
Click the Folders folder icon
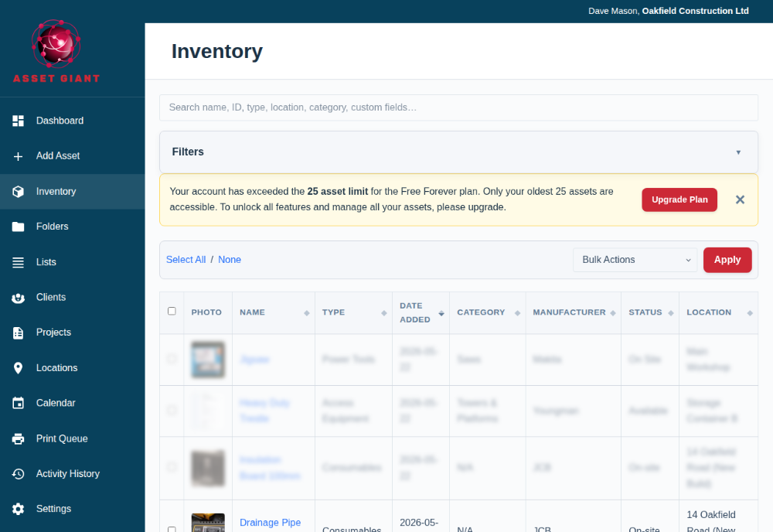coord(19,227)
